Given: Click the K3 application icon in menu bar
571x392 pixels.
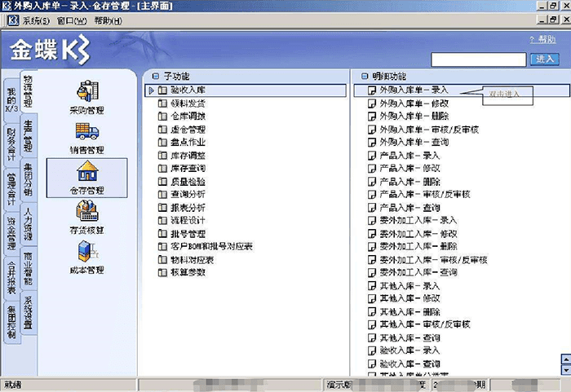Looking at the screenshot, I should pos(13,20).
